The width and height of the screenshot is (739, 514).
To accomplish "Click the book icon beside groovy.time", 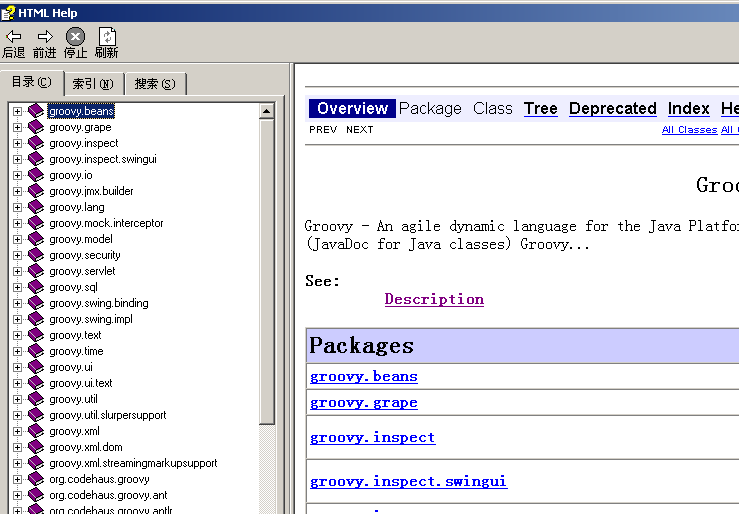I will [x=36, y=351].
